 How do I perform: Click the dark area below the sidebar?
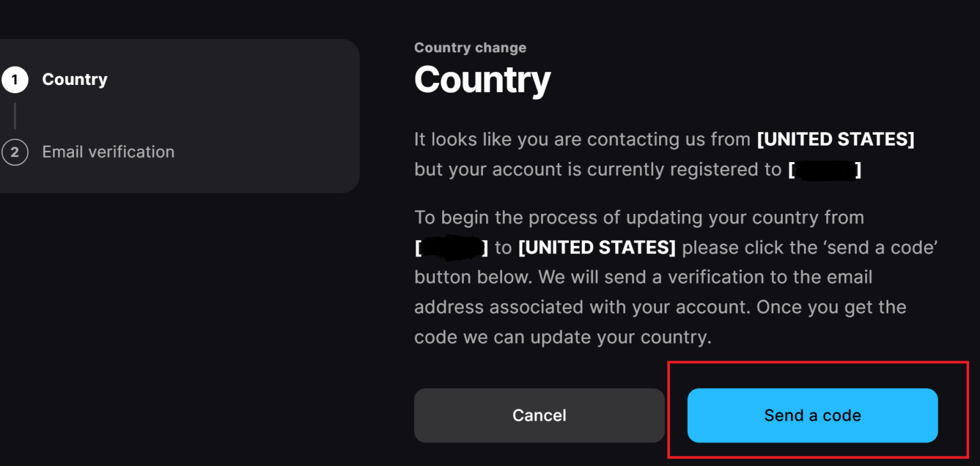[179, 319]
